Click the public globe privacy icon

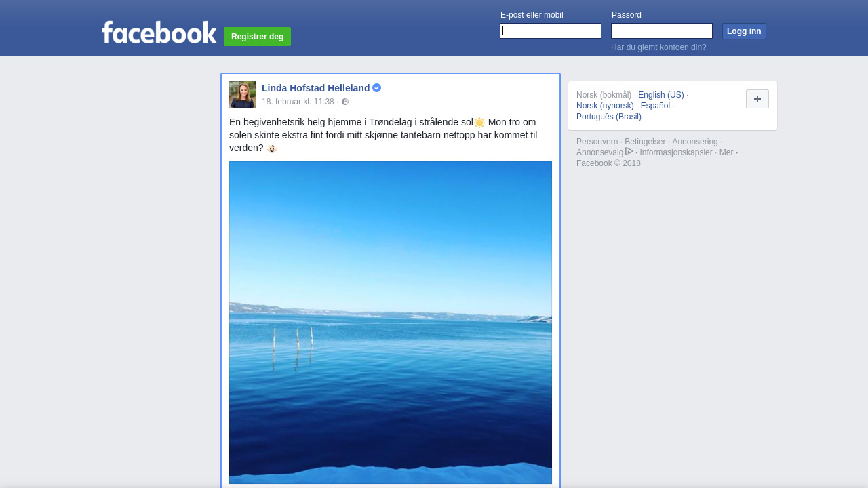[345, 102]
